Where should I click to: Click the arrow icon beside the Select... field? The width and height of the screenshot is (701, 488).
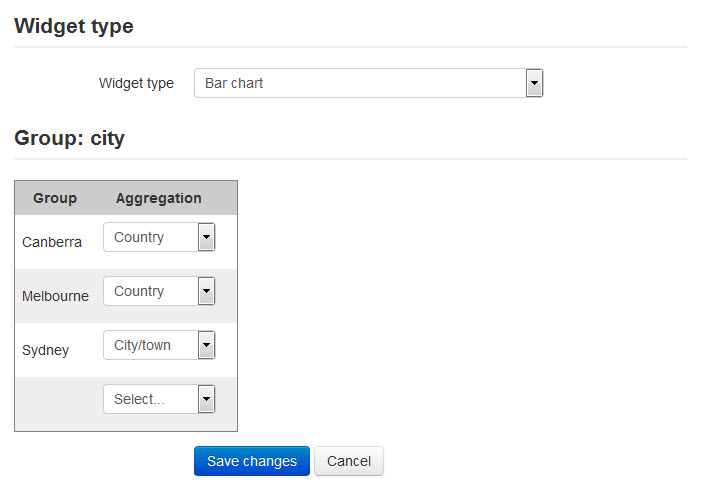point(206,400)
